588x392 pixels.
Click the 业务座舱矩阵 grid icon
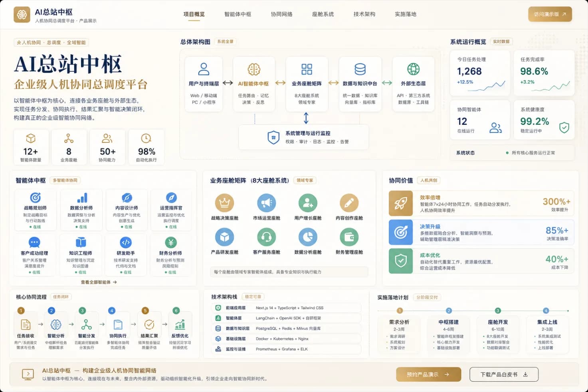point(307,69)
